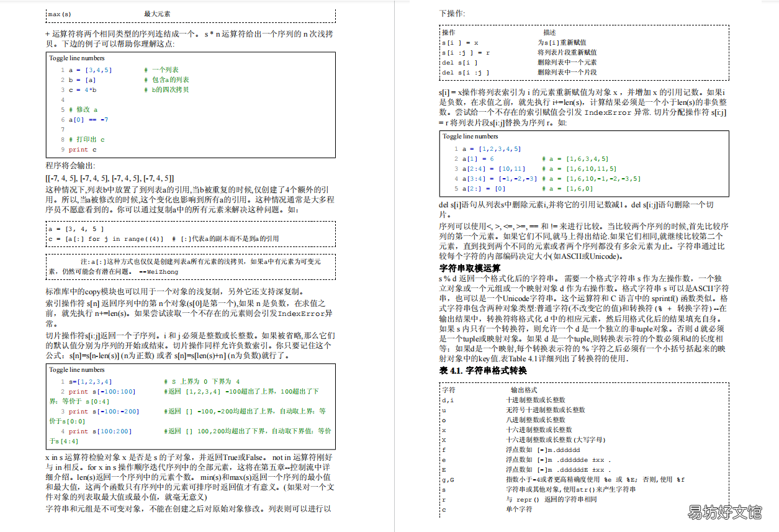The width and height of the screenshot is (779, 532).
Task: Click '十六进制整数或长整数(大写字母)'
Action: [x=556, y=440]
